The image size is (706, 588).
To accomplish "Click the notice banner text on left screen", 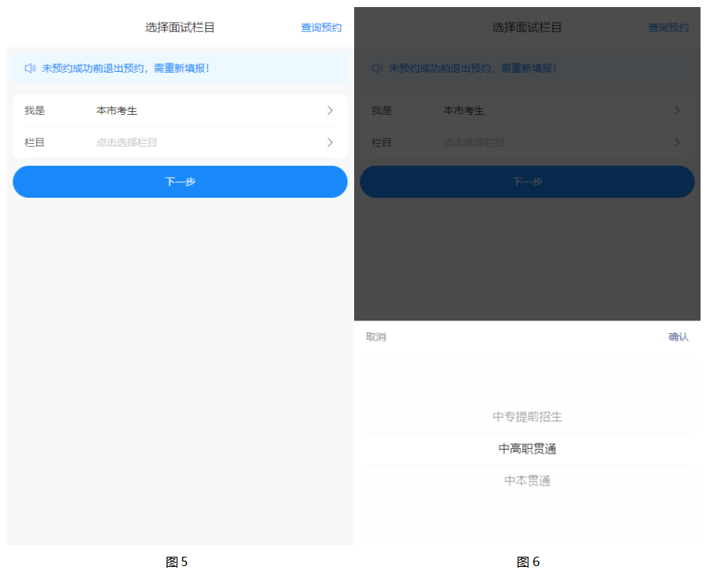I will pos(125,69).
